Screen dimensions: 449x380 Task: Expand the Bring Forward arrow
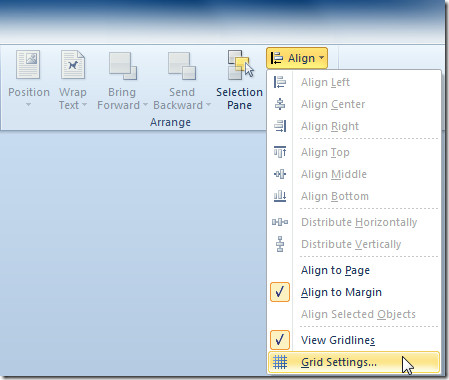[x=145, y=105]
